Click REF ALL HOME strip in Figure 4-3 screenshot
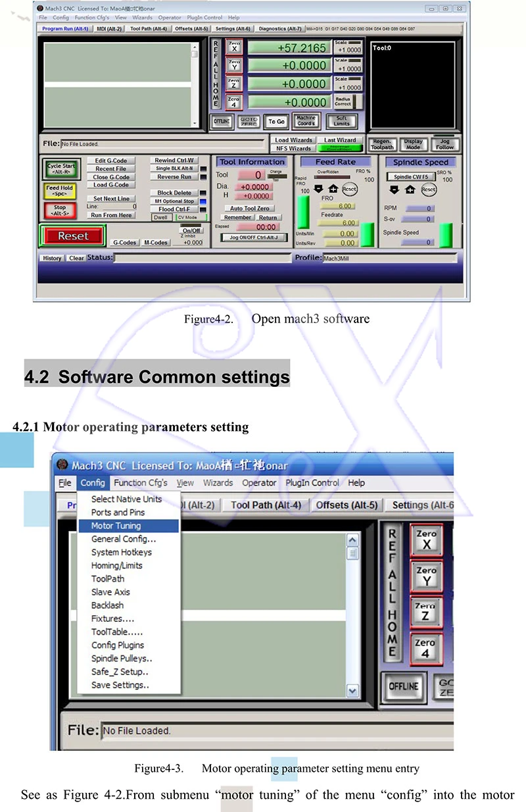Image resolution: width=526 pixels, height=812 pixels. click(393, 593)
